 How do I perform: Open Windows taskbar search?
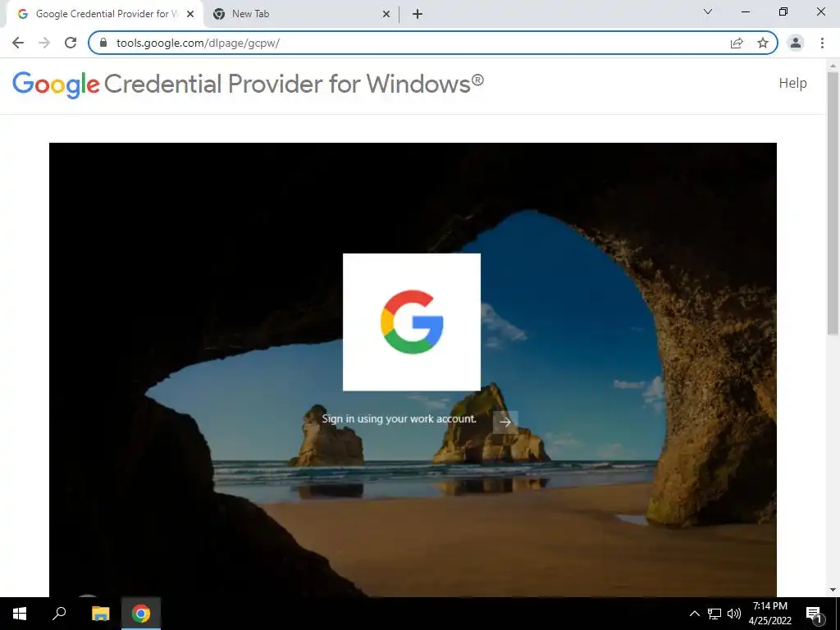coord(59,614)
